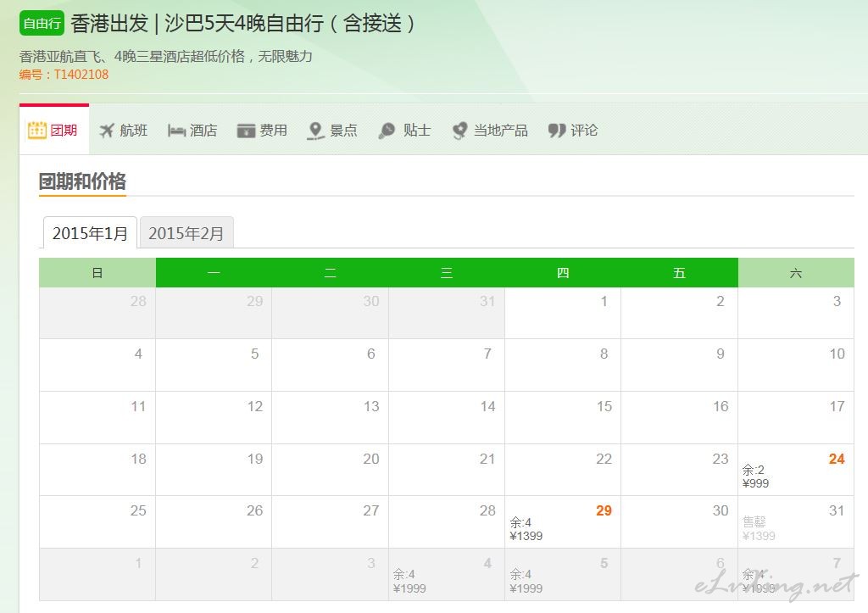Select January 29 departure date
The height and width of the screenshot is (613, 868).
click(x=563, y=522)
